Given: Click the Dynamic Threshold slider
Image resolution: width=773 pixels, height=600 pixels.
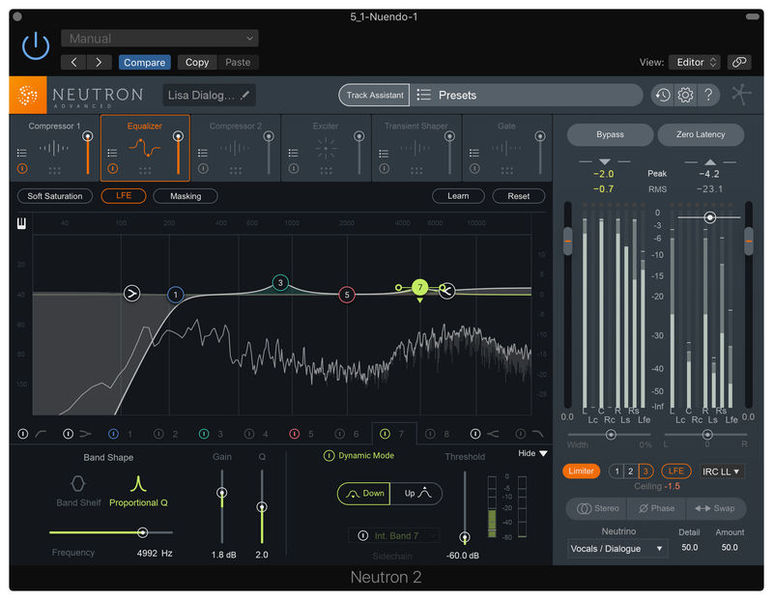Looking at the screenshot, I should (x=464, y=507).
